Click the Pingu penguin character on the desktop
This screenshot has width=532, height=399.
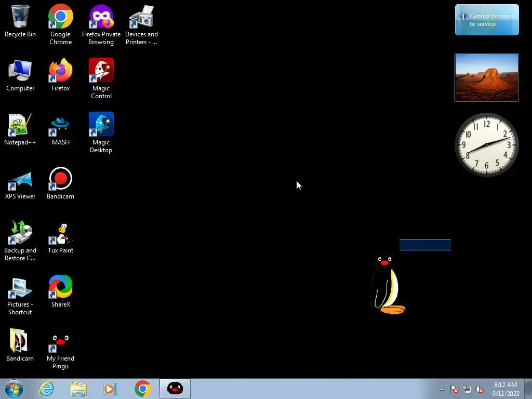pyautogui.click(x=388, y=283)
